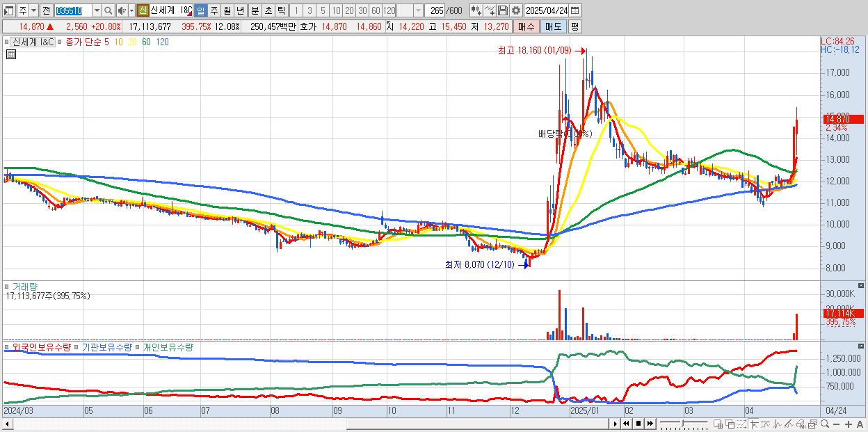
Task: Add a candlestick indicator via toolbar icon
Action: pos(476,10)
